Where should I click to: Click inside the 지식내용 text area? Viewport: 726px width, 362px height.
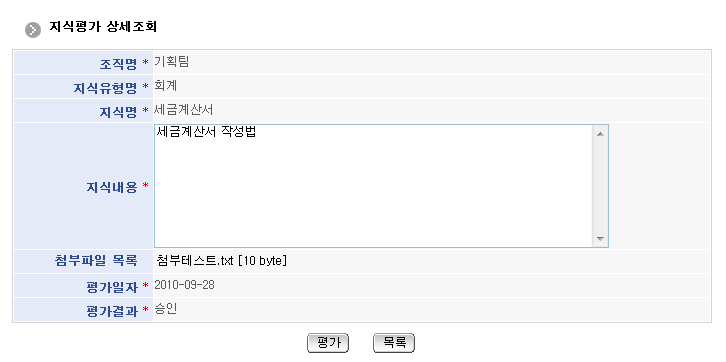click(373, 186)
